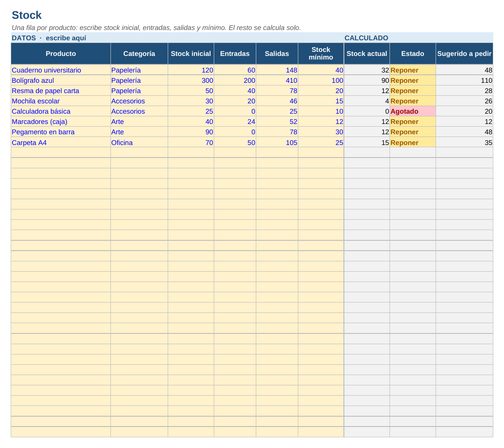Click entradas value 60
Image resolution: width=504 pixels, height=448 pixels.
pos(235,70)
